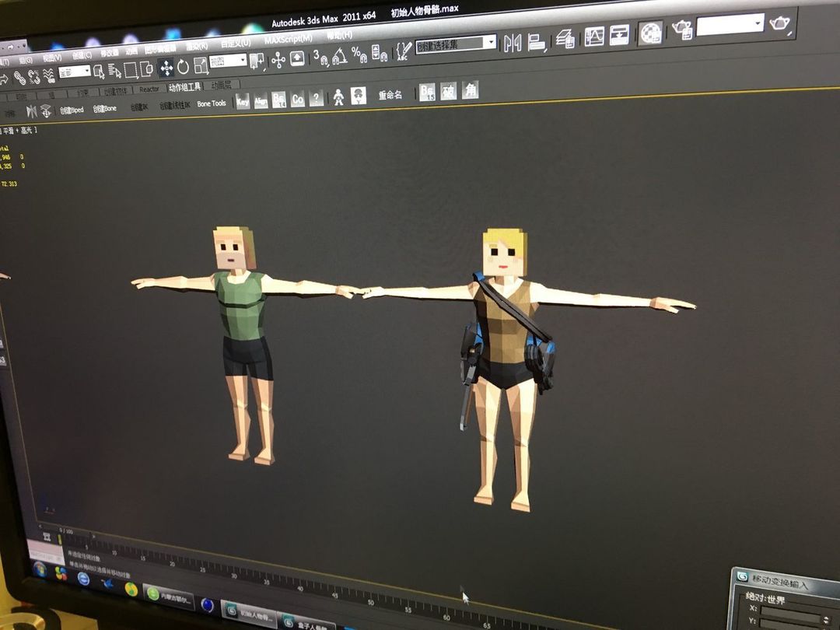Open the MAXScript(M) menu
This screenshot has width=840, height=630.
(289, 39)
